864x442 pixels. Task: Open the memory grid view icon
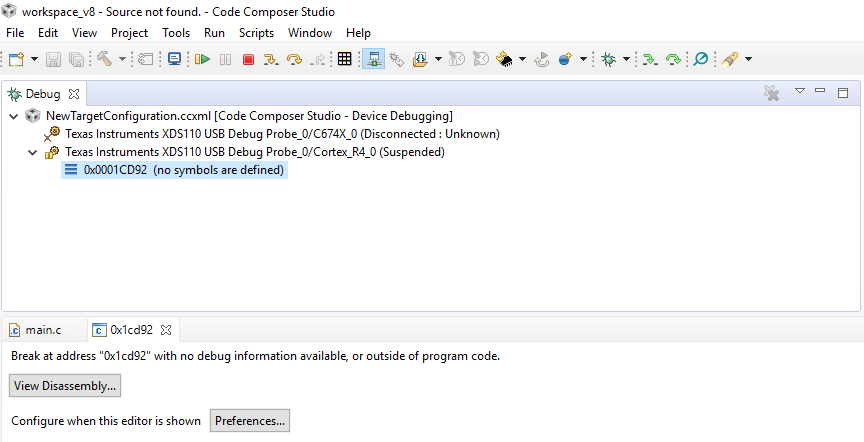pos(344,59)
